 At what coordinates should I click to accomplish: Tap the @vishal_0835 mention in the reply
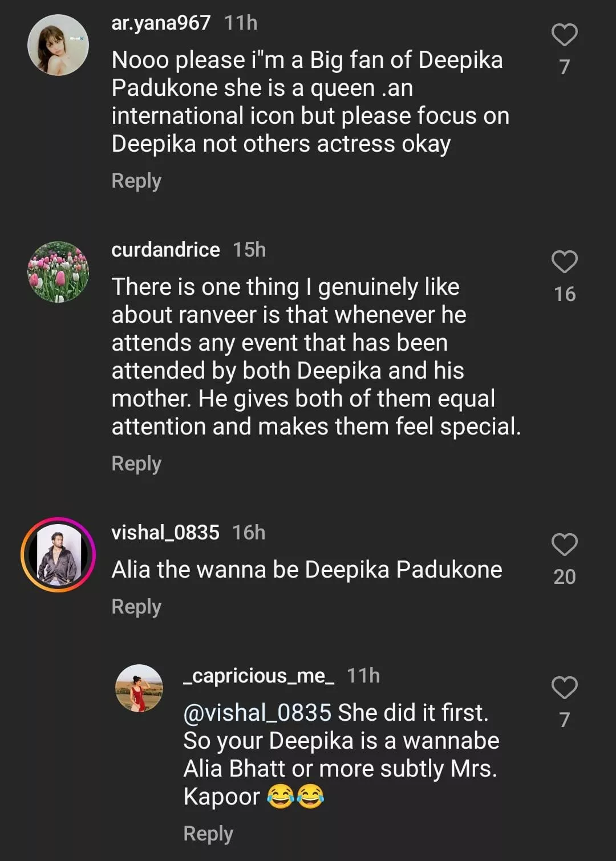pyautogui.click(x=257, y=713)
